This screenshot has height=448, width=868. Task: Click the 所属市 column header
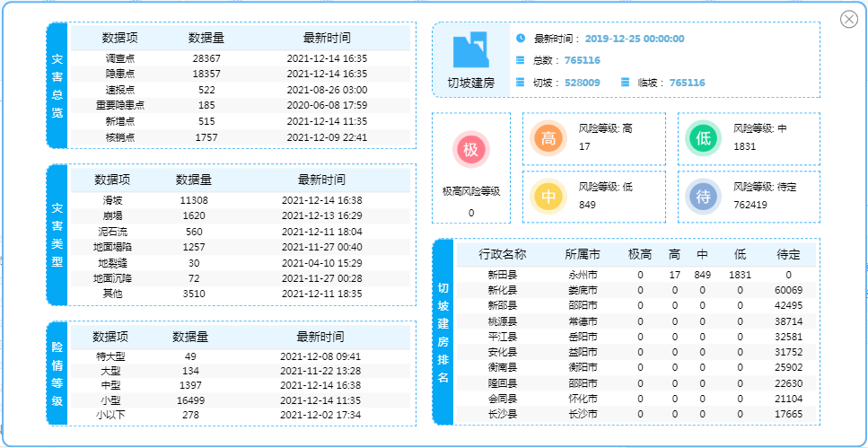(583, 255)
